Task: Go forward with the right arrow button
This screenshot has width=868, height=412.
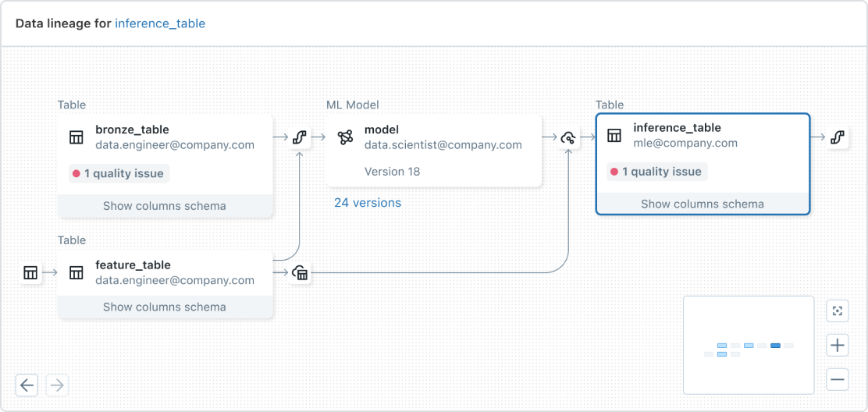Action: [x=57, y=385]
